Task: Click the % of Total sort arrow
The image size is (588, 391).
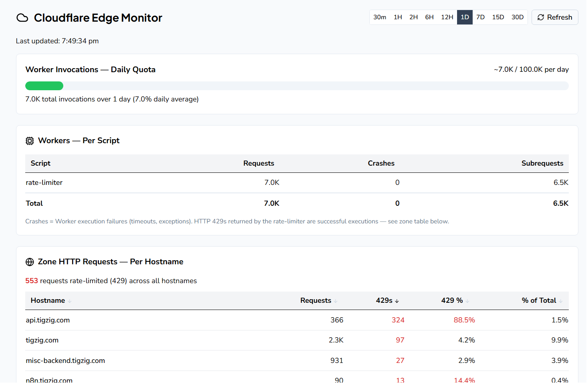Action: coord(561,301)
